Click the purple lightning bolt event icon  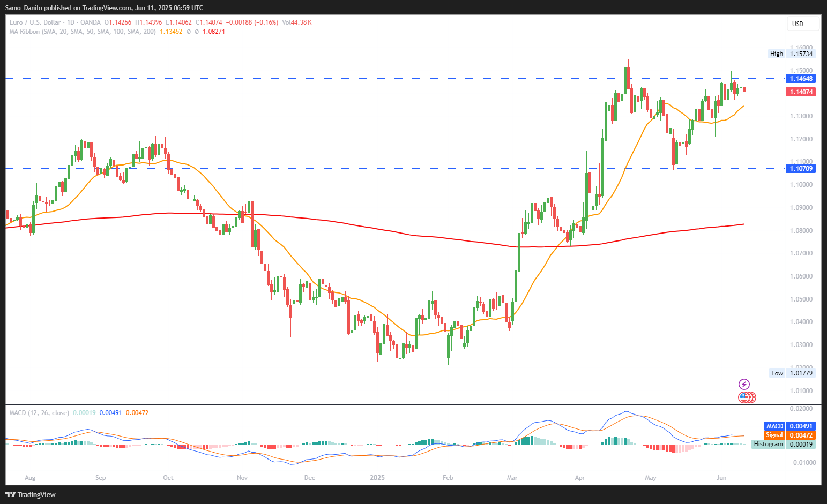click(744, 384)
